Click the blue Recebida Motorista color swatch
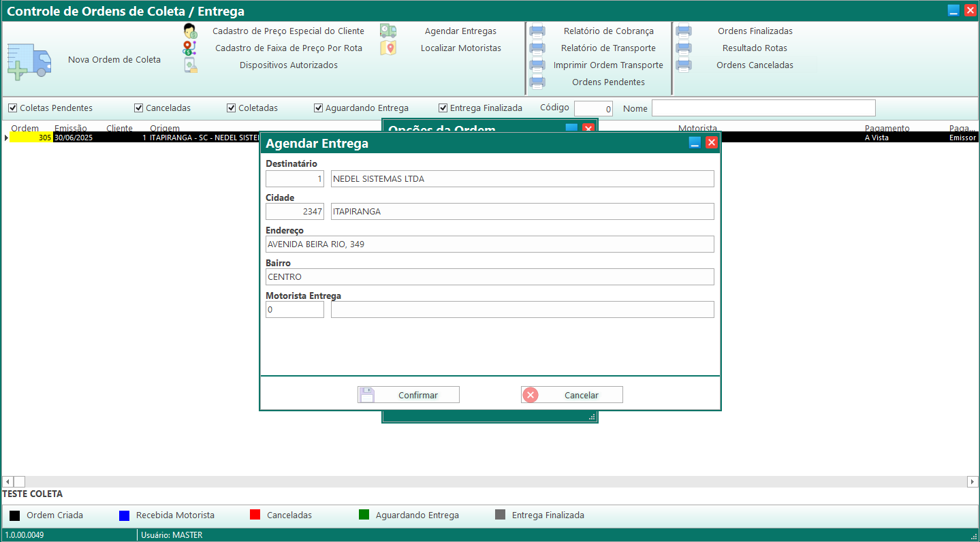The height and width of the screenshot is (542, 980). click(x=124, y=515)
